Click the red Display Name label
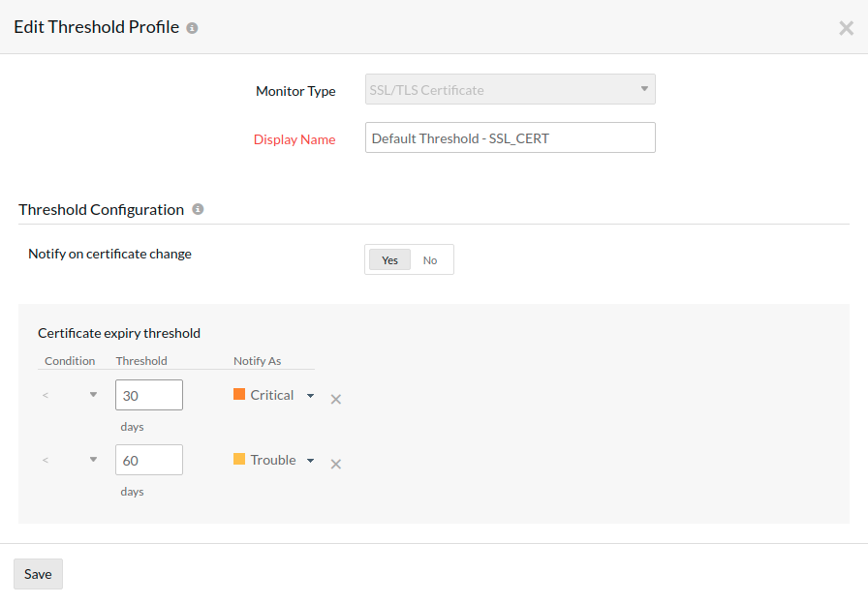The width and height of the screenshot is (868, 604). [294, 139]
